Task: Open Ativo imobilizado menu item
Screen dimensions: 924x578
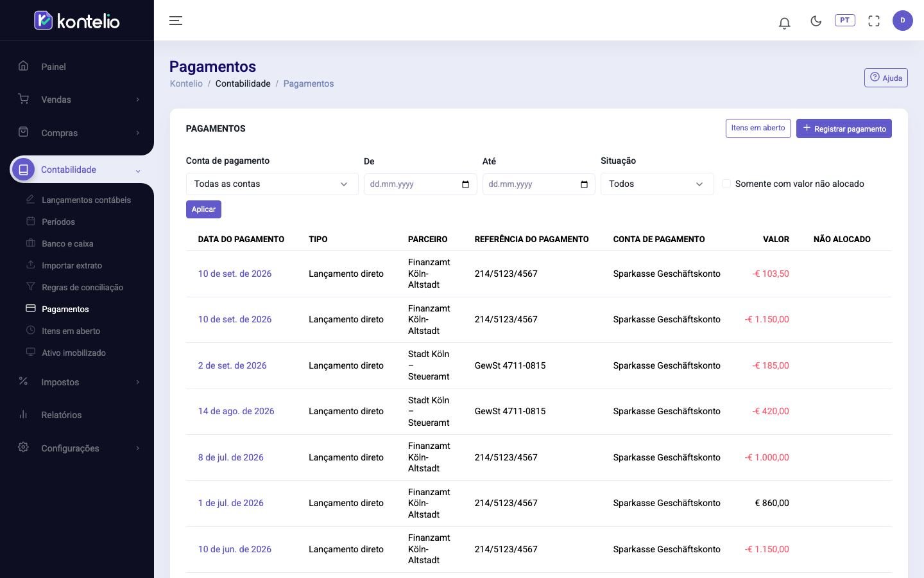Action: [x=74, y=353]
